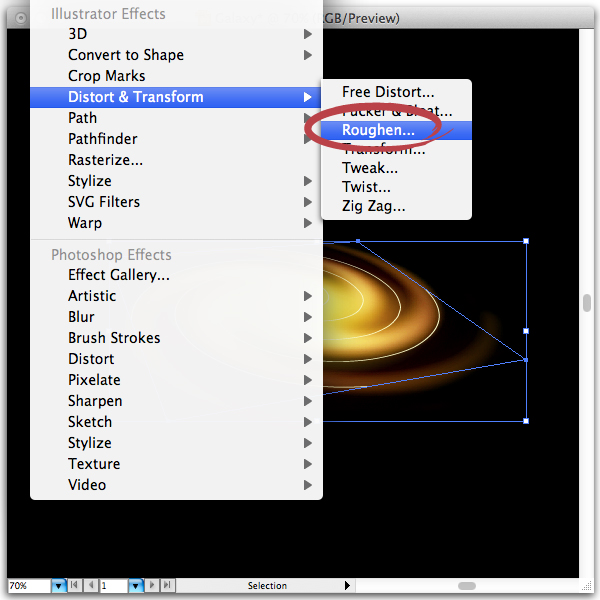Choose Rasterize... effect
Screen dimensions: 600x600
(176, 160)
